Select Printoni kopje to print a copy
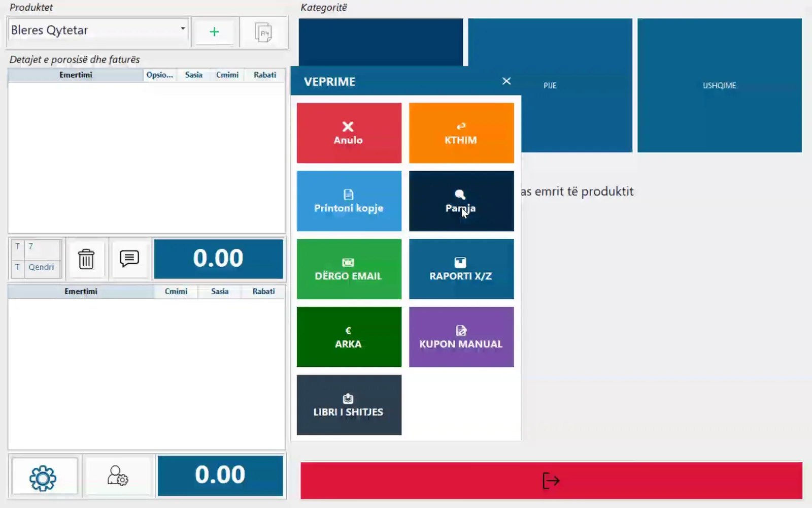The image size is (812, 508). click(x=349, y=201)
